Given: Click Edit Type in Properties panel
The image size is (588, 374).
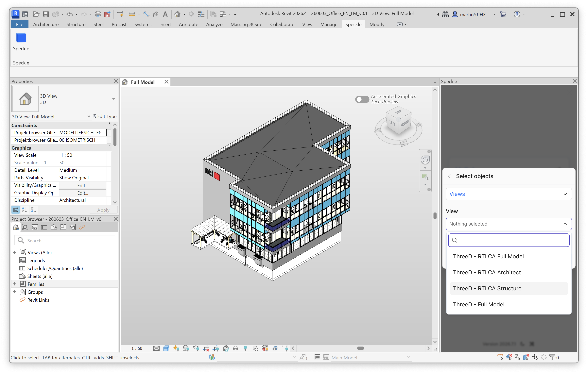Looking at the screenshot, I should coord(105,116).
